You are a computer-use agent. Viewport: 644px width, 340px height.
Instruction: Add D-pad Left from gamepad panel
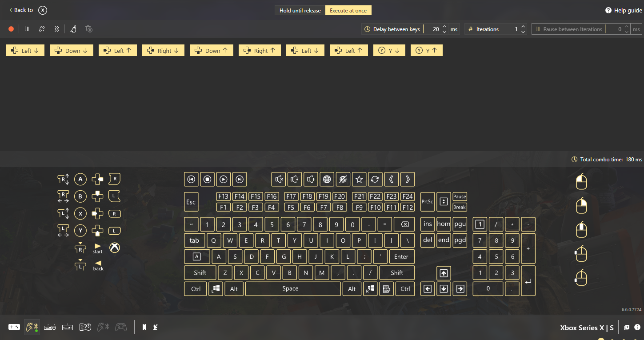coord(97,213)
